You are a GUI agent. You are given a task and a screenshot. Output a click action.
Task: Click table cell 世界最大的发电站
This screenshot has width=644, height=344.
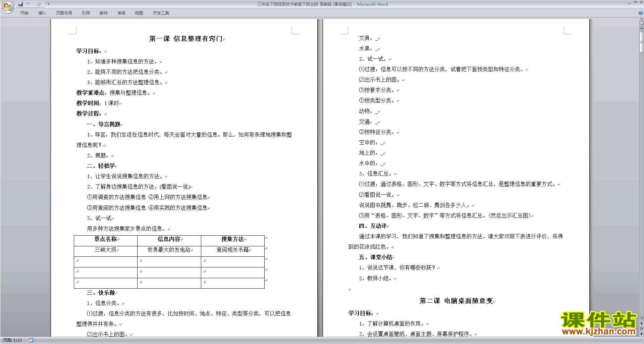(169, 250)
